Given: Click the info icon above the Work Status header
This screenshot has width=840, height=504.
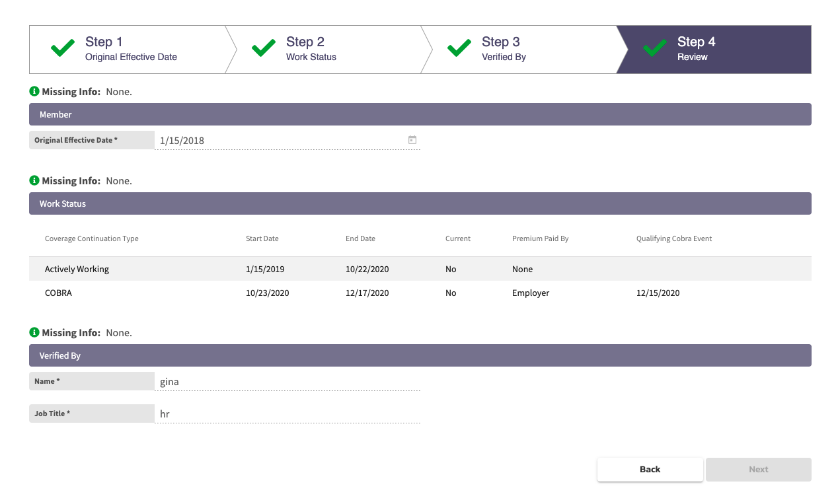Looking at the screenshot, I should [x=34, y=180].
